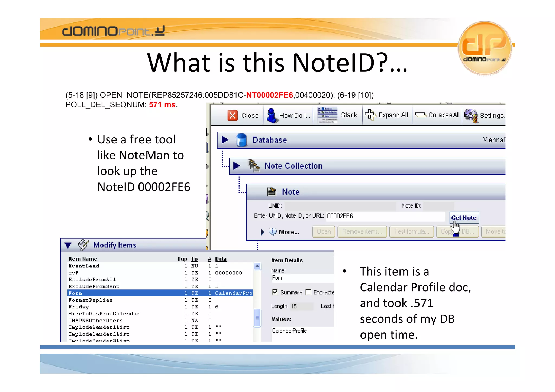Sort by the Data column header
The width and height of the screenshot is (555, 392).
221,259
